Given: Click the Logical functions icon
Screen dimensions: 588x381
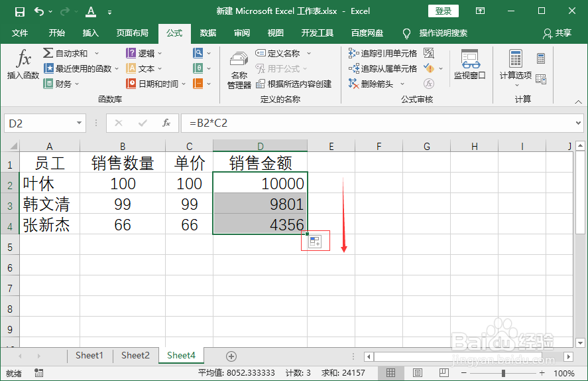Looking at the screenshot, I should tap(131, 53).
